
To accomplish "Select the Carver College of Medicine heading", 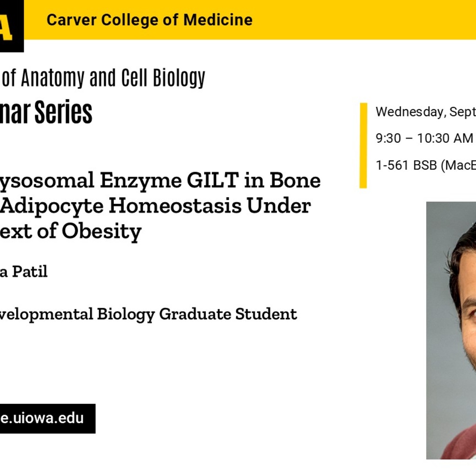I will (x=149, y=20).
